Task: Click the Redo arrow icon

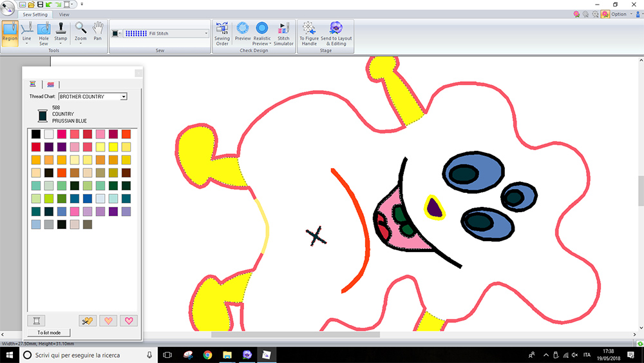Action: point(58,5)
